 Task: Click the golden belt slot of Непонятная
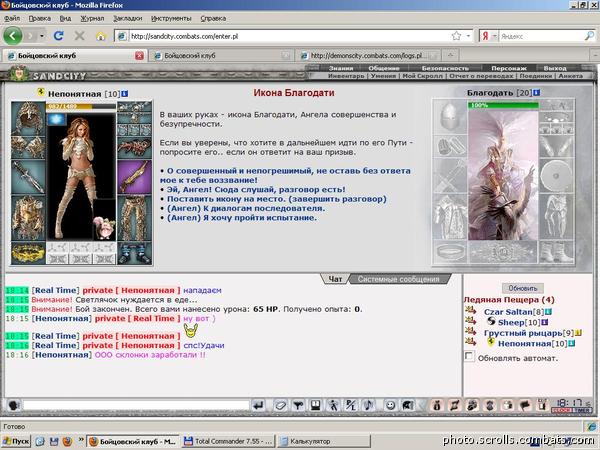pyautogui.click(x=28, y=253)
